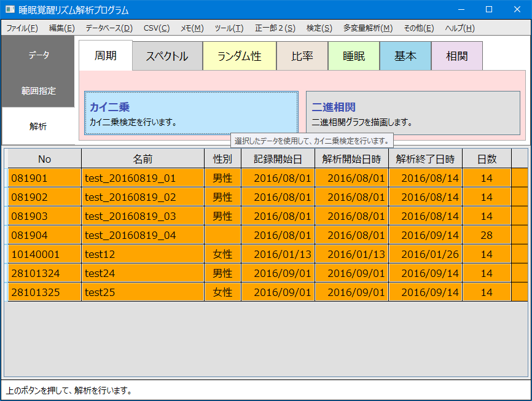Click name cell test_20160819_01

pos(143,177)
